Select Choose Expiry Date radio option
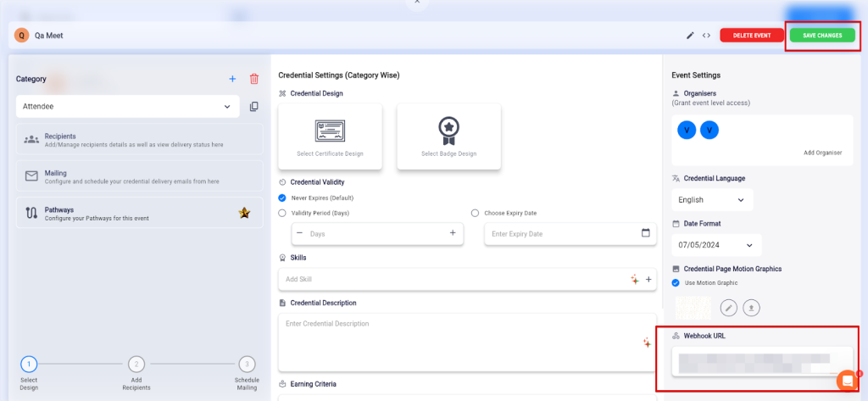The width and height of the screenshot is (868, 401). [475, 213]
